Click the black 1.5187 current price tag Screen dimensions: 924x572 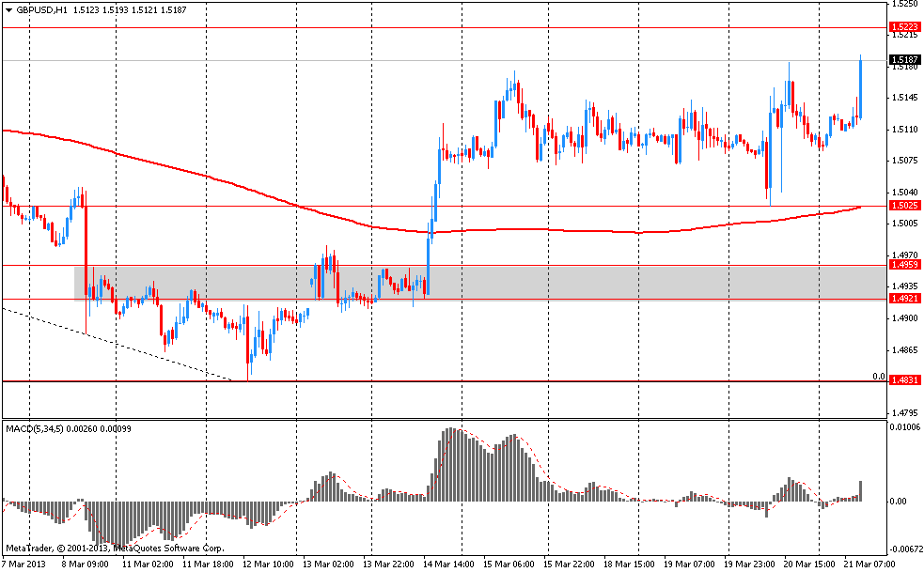point(903,61)
